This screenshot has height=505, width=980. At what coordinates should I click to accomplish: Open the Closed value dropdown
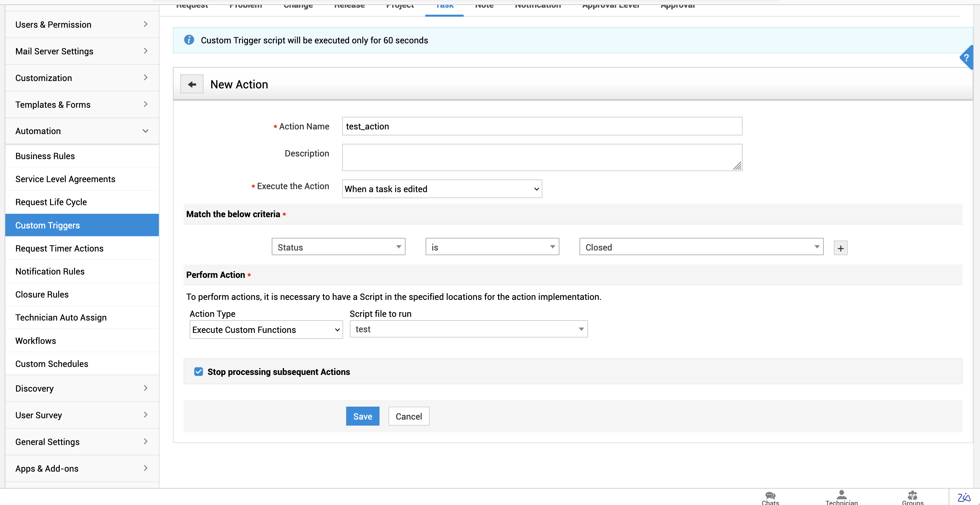click(x=701, y=247)
